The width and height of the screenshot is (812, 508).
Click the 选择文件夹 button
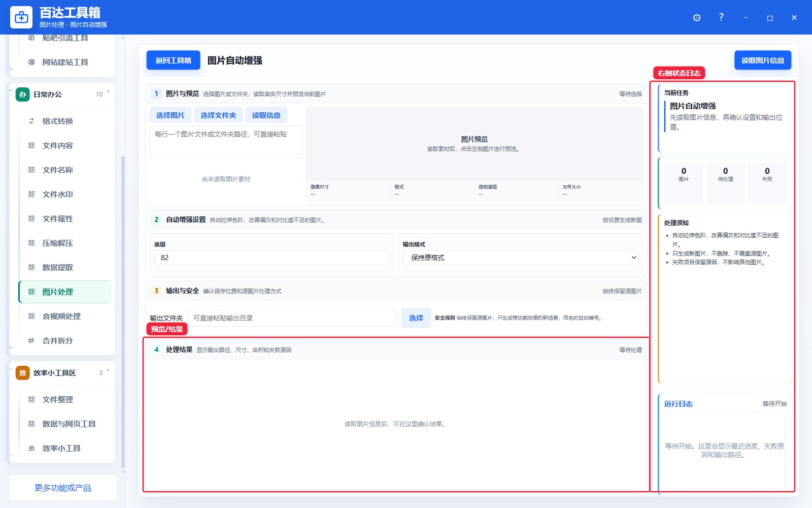click(x=218, y=115)
